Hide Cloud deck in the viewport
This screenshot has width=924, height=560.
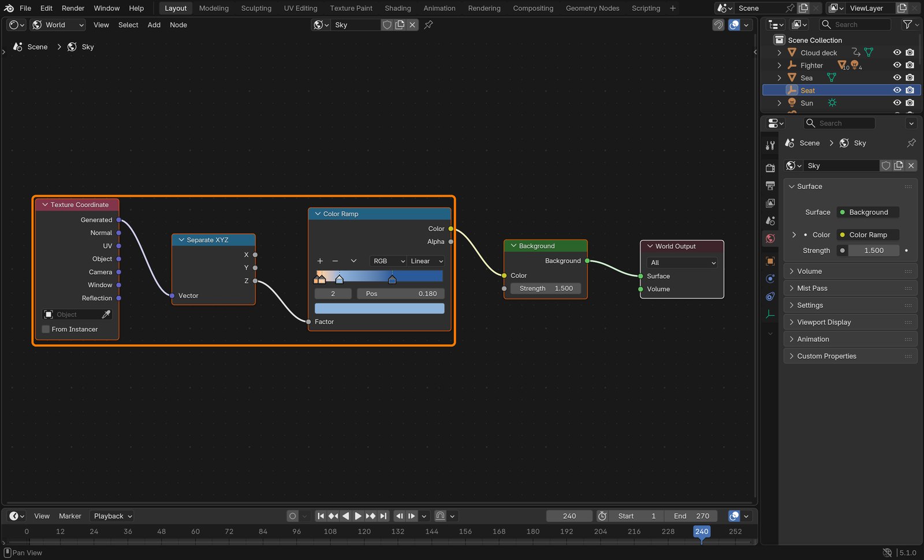tap(897, 53)
